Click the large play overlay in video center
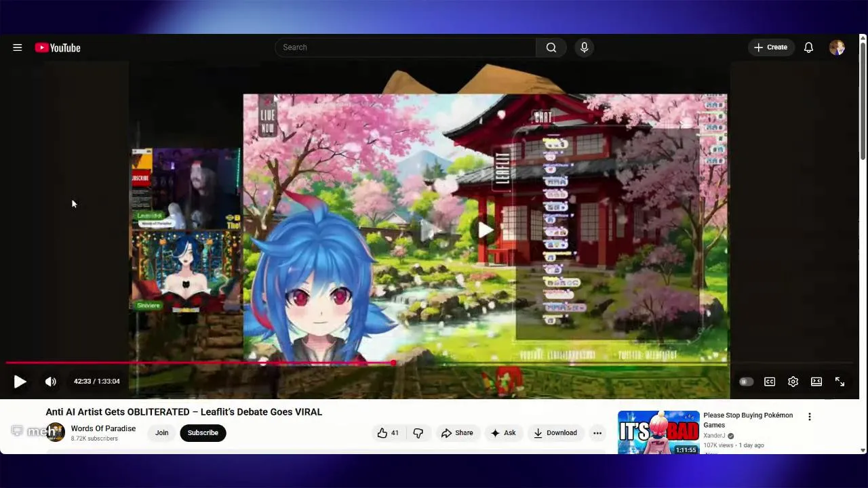868x488 pixels. [x=486, y=230]
